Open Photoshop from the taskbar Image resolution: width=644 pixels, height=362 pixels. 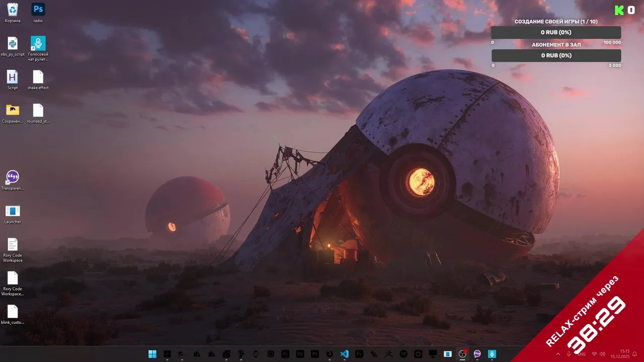[285, 354]
